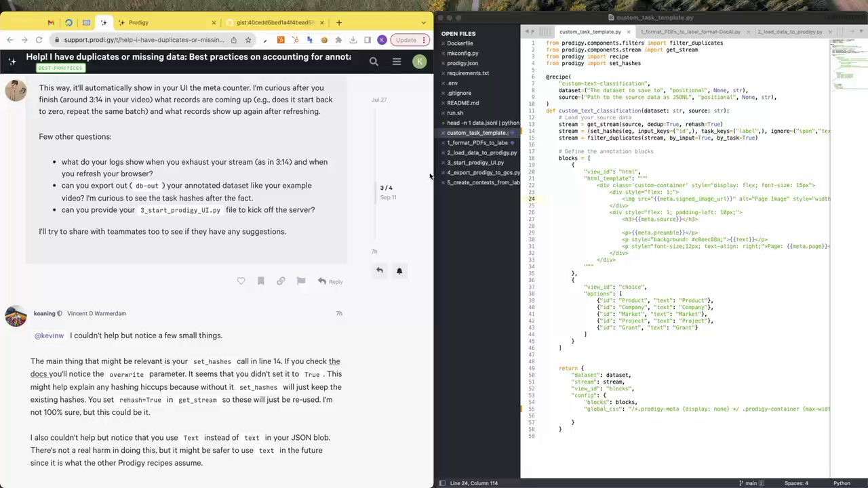Expand Chrome's tab search chevron
Image resolution: width=868 pixels, height=488 pixels.
tap(424, 22)
